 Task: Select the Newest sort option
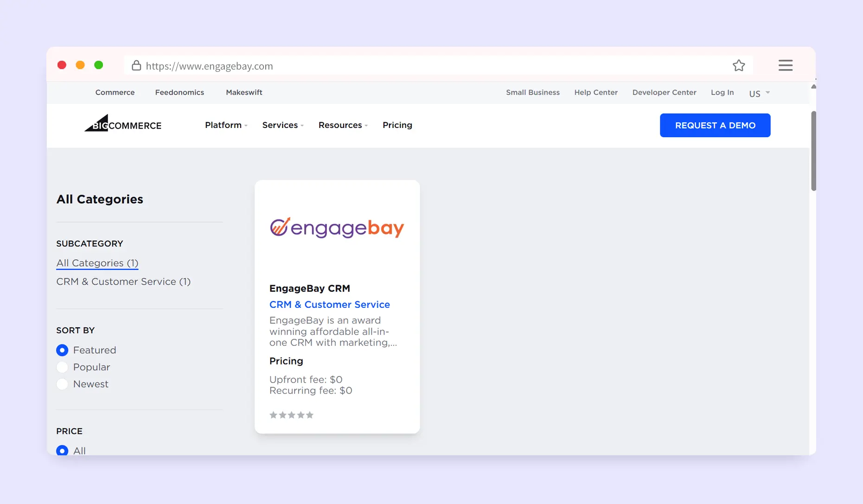point(62,384)
